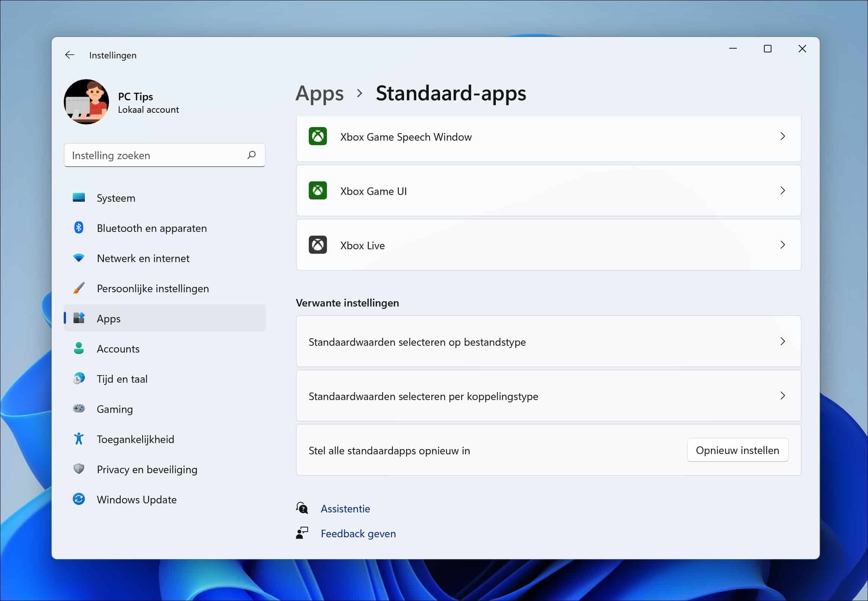The image size is (868, 601).
Task: Click the back arrow next to Instellingen
Action: [70, 55]
